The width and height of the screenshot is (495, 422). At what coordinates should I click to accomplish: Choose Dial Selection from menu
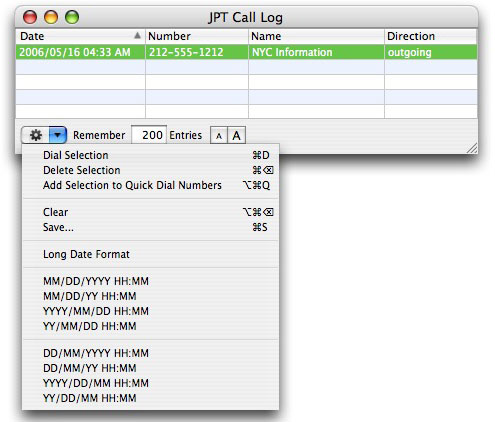(x=150, y=155)
